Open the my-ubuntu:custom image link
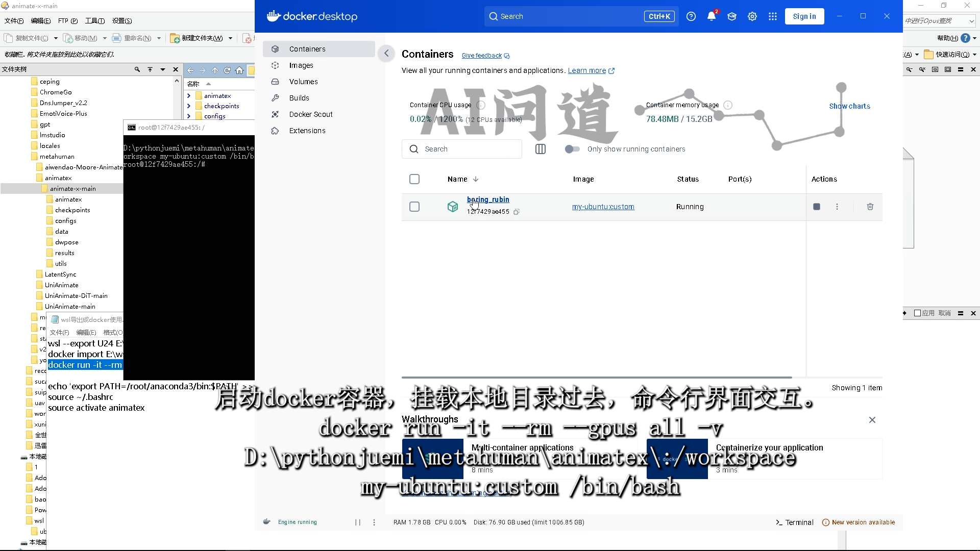 tap(603, 207)
